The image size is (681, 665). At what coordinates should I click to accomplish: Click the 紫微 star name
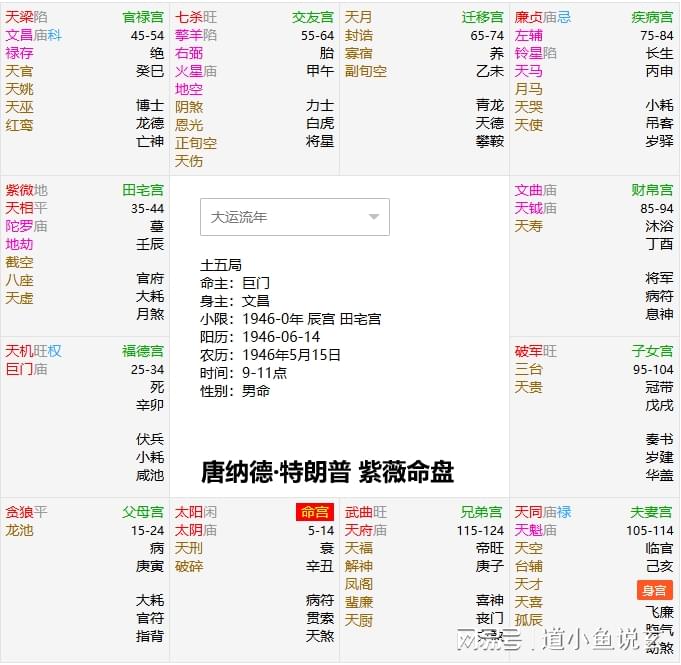19,190
